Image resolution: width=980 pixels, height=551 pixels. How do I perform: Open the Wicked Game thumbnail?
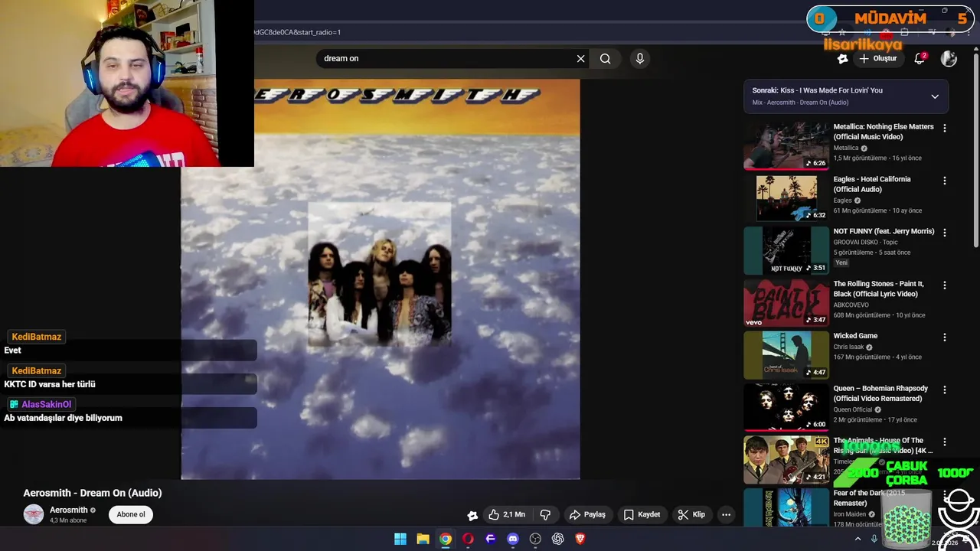(786, 355)
